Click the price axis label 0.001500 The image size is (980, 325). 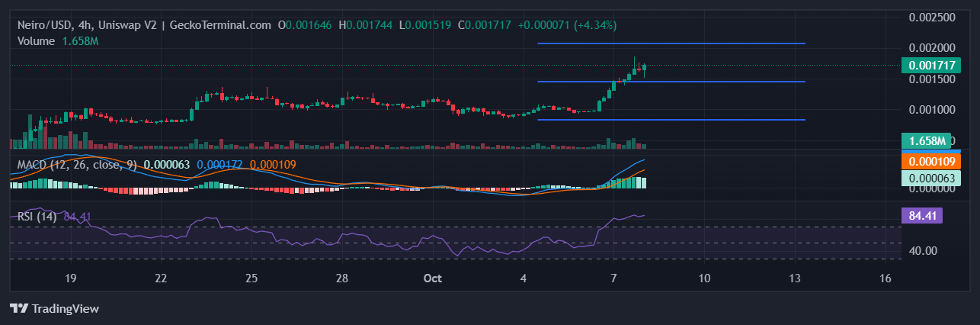[x=930, y=79]
